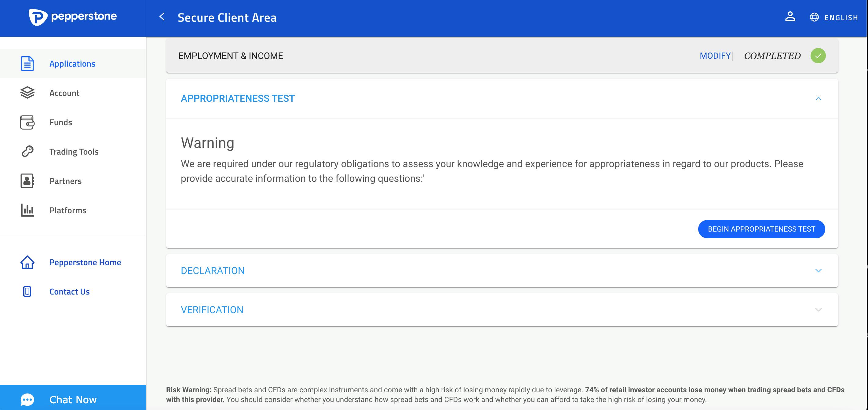Click the Account layers icon

27,93
